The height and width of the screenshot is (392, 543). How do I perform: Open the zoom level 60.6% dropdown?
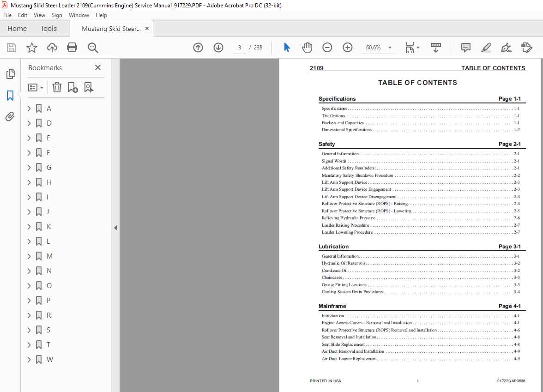[390, 48]
